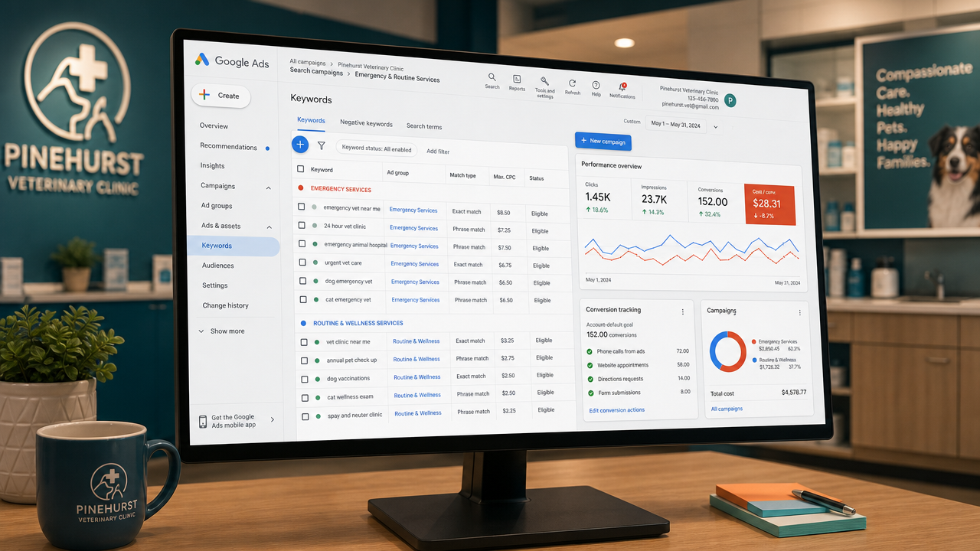Click Routine & Wellness link for cat wellness exam

coord(417,395)
